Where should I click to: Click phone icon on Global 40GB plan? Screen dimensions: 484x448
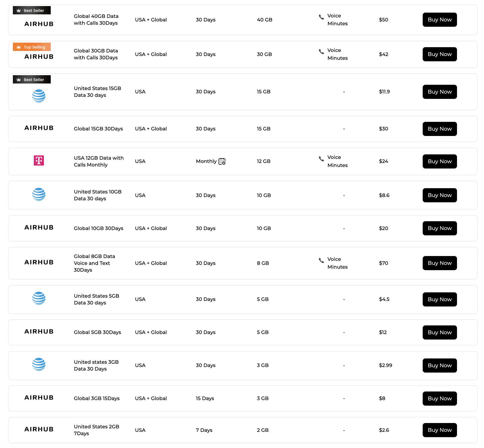coord(321,17)
